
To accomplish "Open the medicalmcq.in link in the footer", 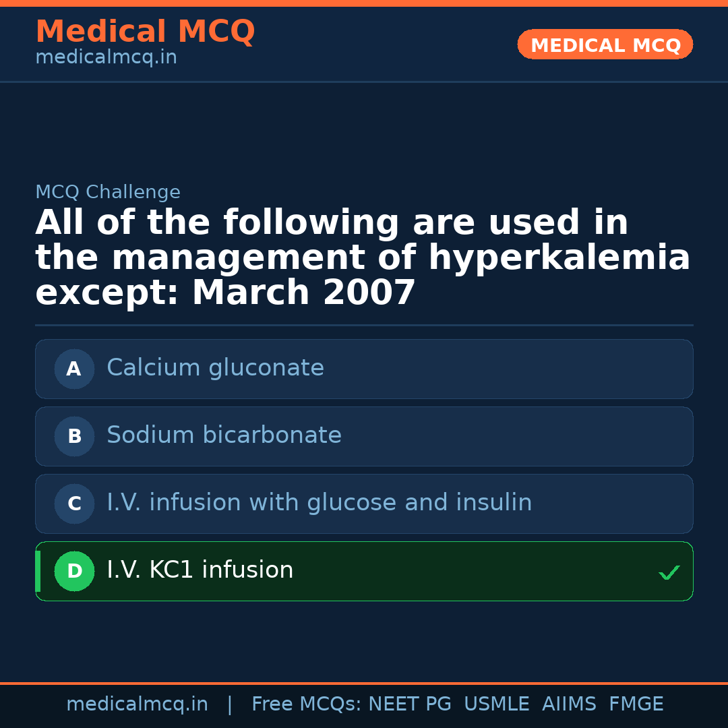I will tap(137, 704).
